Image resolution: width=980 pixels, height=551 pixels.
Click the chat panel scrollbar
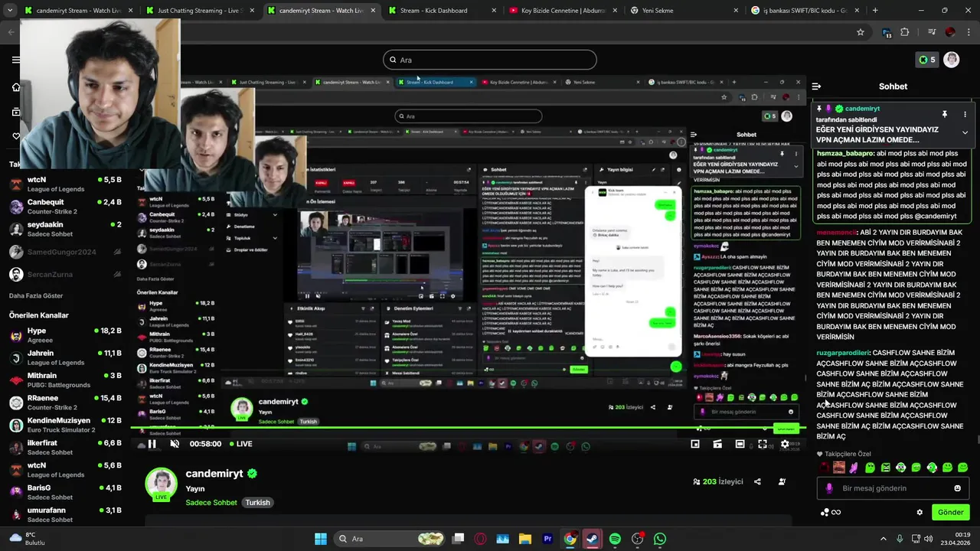click(977, 439)
